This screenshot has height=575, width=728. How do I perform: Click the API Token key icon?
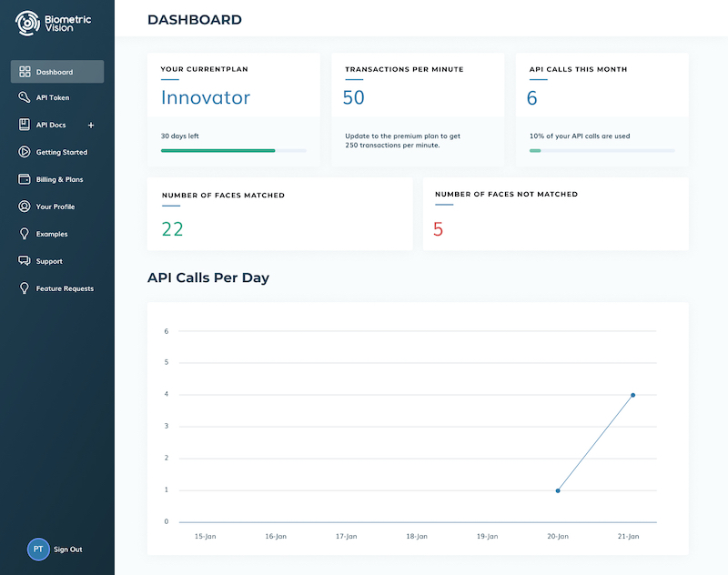25,97
